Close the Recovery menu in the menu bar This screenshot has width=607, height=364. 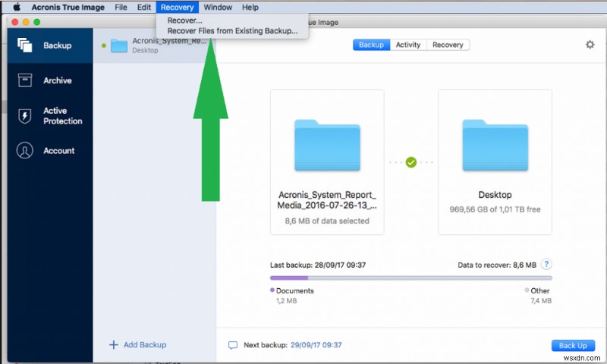pyautogui.click(x=178, y=7)
